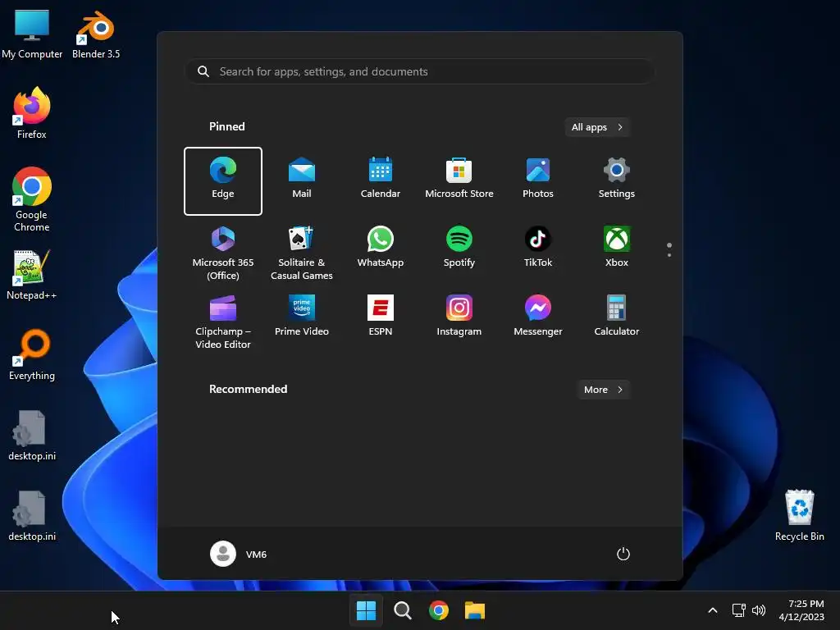Open Settings from pinned apps
Image resolution: width=840 pixels, height=630 pixels.
point(617,181)
